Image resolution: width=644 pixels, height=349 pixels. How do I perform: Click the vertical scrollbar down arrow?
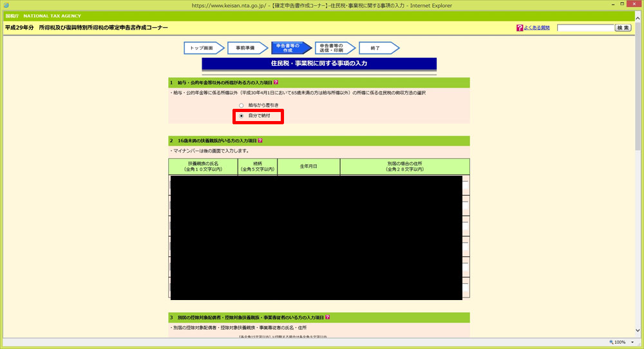[638, 330]
